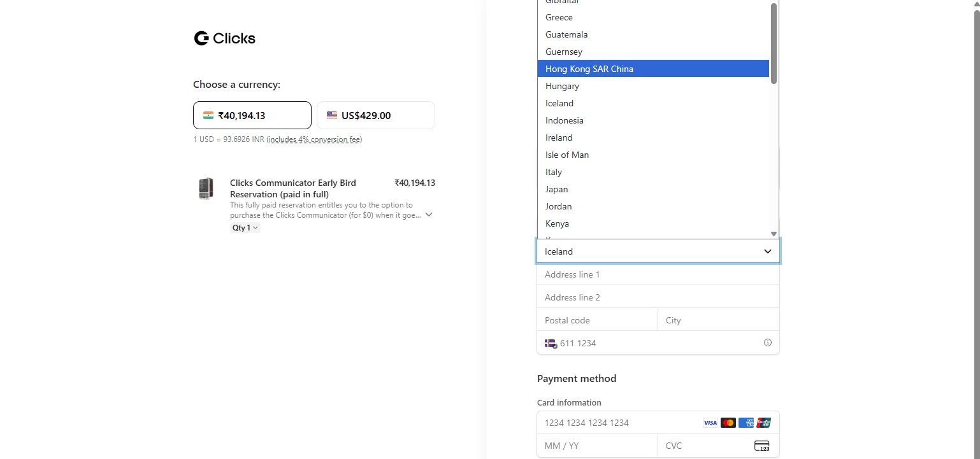This screenshot has height=459, width=980.
Task: Click the Mastercard icon
Action: 728,422
